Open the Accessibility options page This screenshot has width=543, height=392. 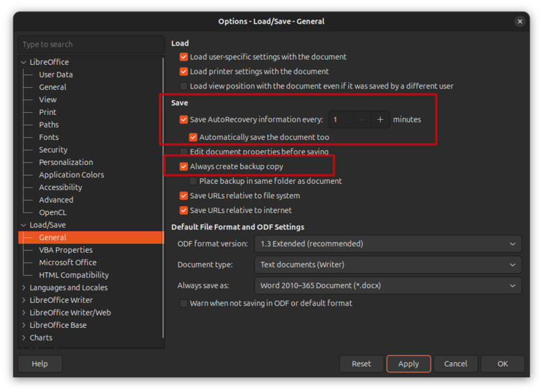61,187
